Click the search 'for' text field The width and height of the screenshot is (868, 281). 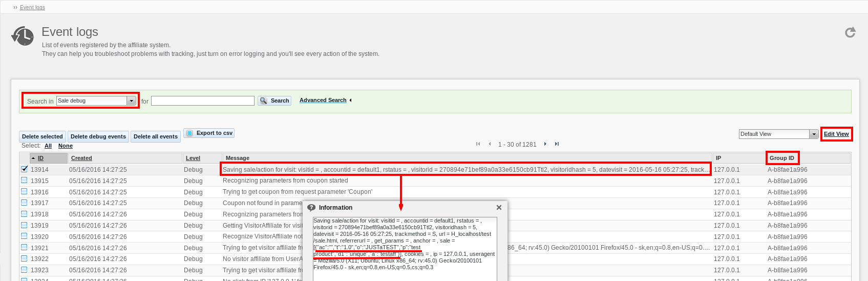click(203, 101)
